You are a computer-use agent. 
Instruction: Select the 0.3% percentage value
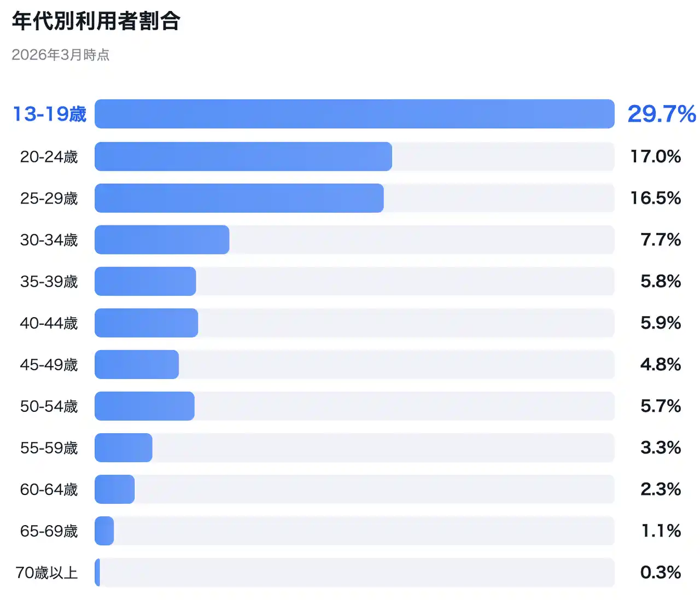[661, 572]
